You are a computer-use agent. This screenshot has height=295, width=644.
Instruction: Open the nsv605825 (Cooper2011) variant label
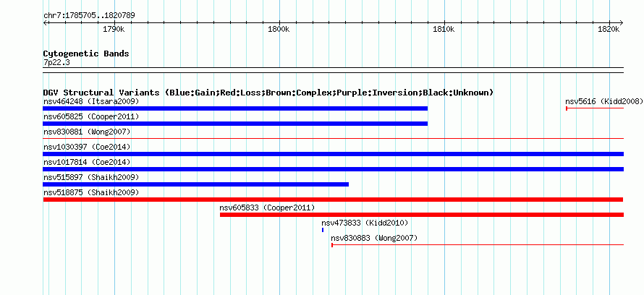pos(91,116)
